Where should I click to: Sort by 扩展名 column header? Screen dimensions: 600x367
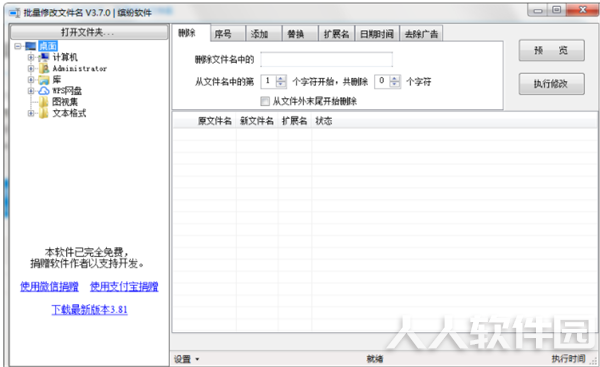click(295, 121)
